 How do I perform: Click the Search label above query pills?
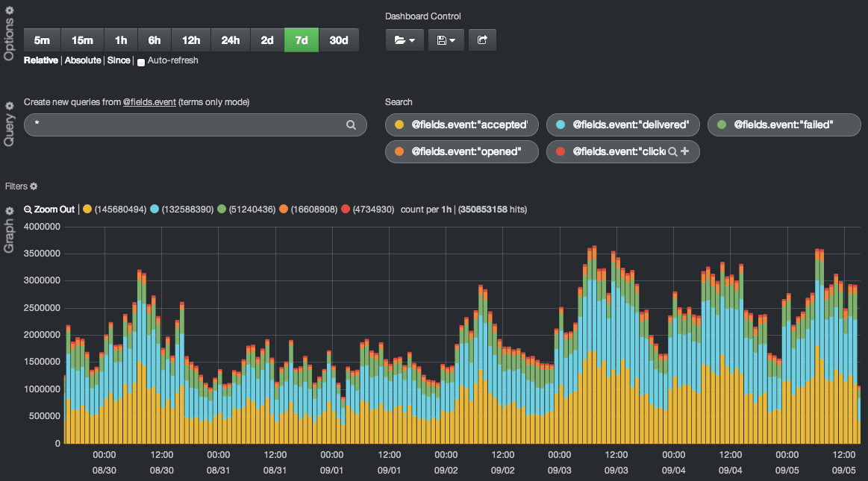399,102
